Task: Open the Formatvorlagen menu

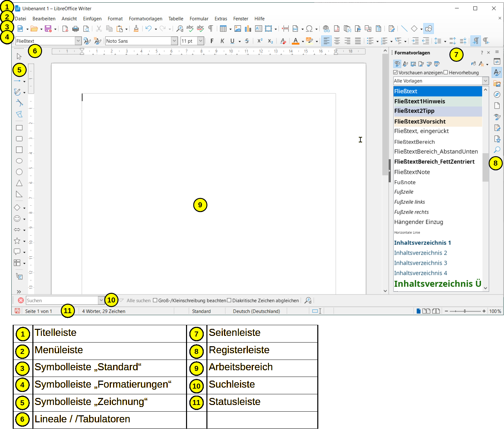Action: pyautogui.click(x=145, y=19)
